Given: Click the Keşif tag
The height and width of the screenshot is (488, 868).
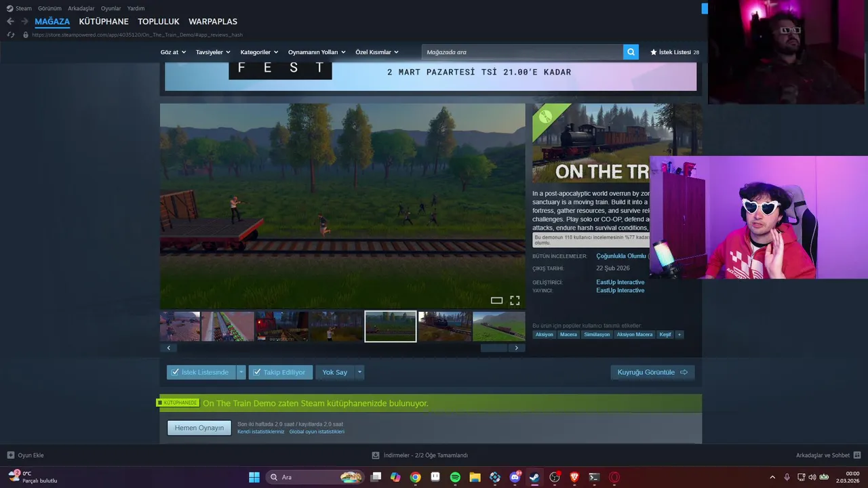Looking at the screenshot, I should pos(665,335).
